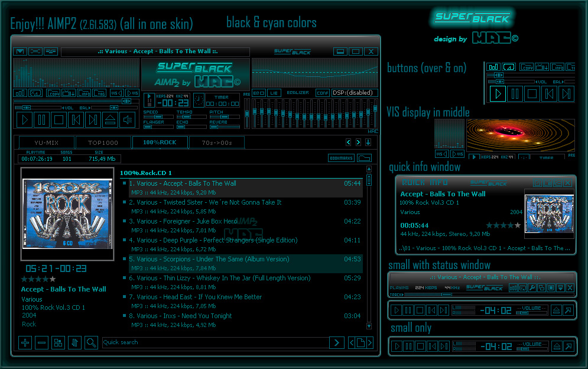Toggle the right VIS display
This screenshot has width=588, height=369.
131,93
